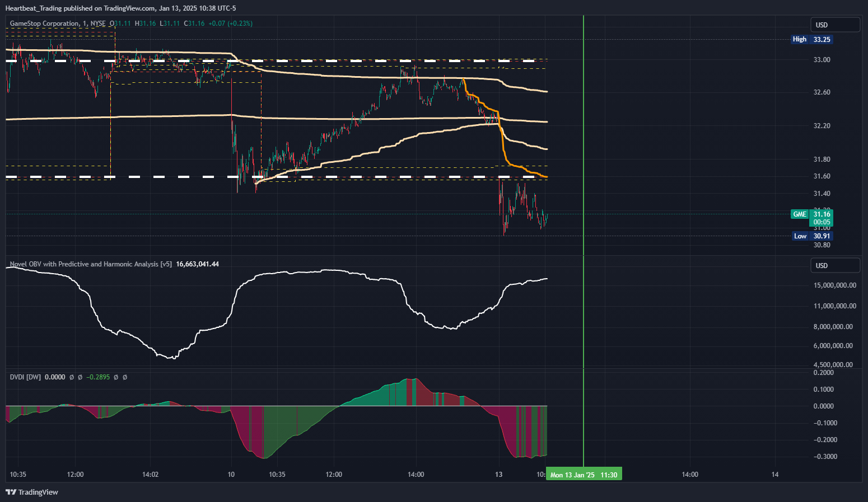The image size is (868, 502).
Task: Click the low value L31.11
Action: (x=170, y=24)
